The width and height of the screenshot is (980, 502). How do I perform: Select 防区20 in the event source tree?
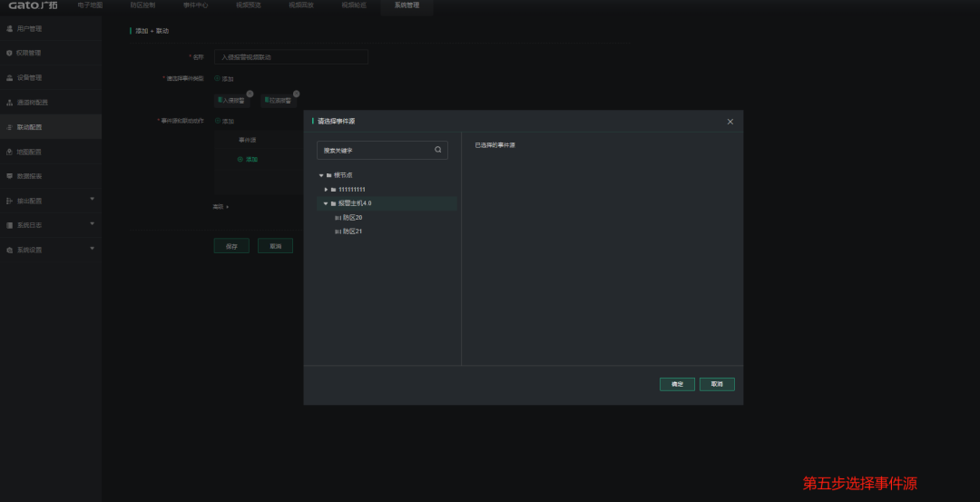352,218
